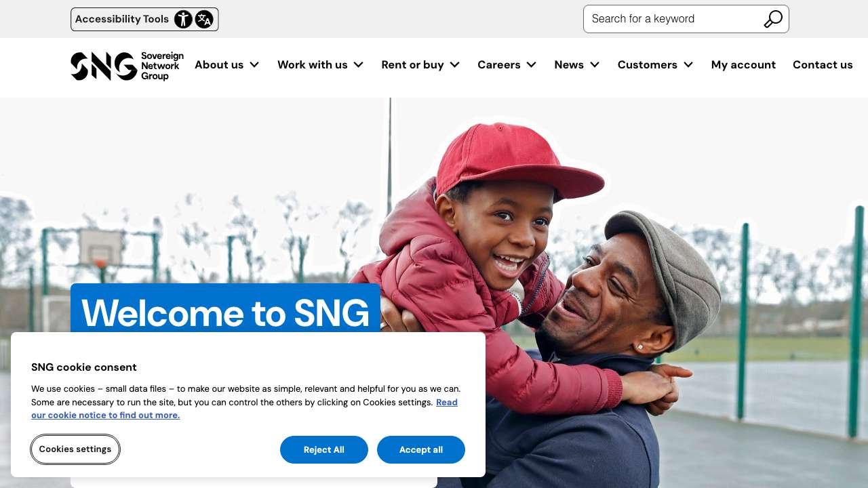
Task: Reject All cookies
Action: click(324, 450)
